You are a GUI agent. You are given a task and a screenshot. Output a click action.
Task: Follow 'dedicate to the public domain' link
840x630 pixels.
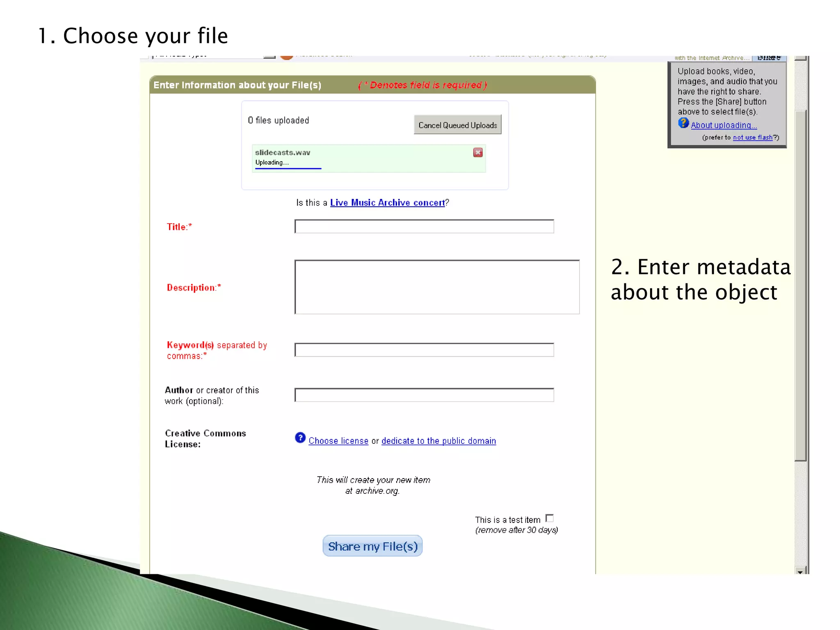tap(438, 441)
